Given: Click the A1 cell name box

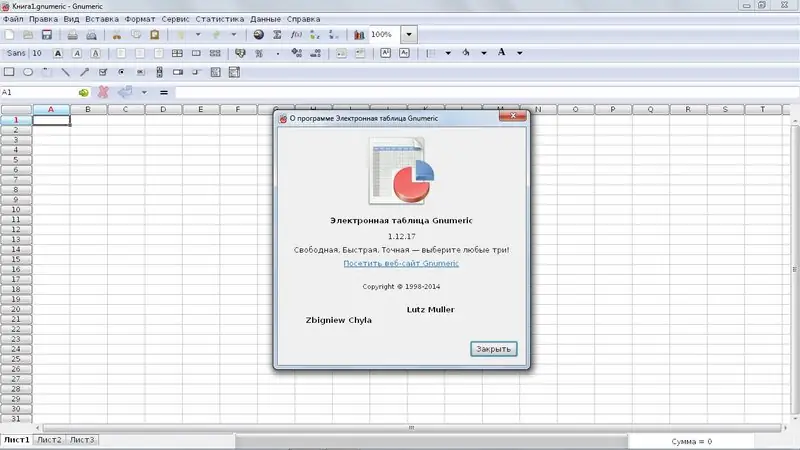Looking at the screenshot, I should 39,92.
